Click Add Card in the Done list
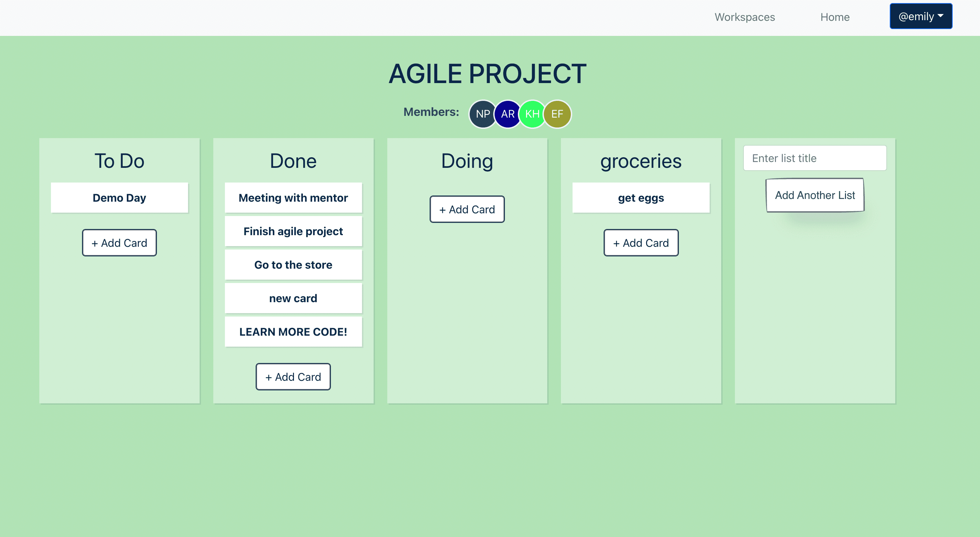Screen dimensions: 980x537 (293, 376)
